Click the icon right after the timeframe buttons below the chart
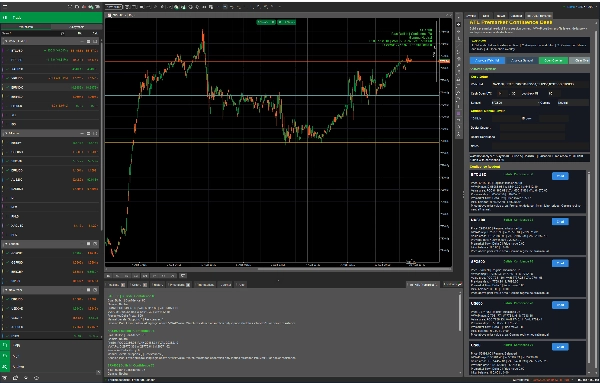The width and height of the screenshot is (600, 383). (183, 275)
